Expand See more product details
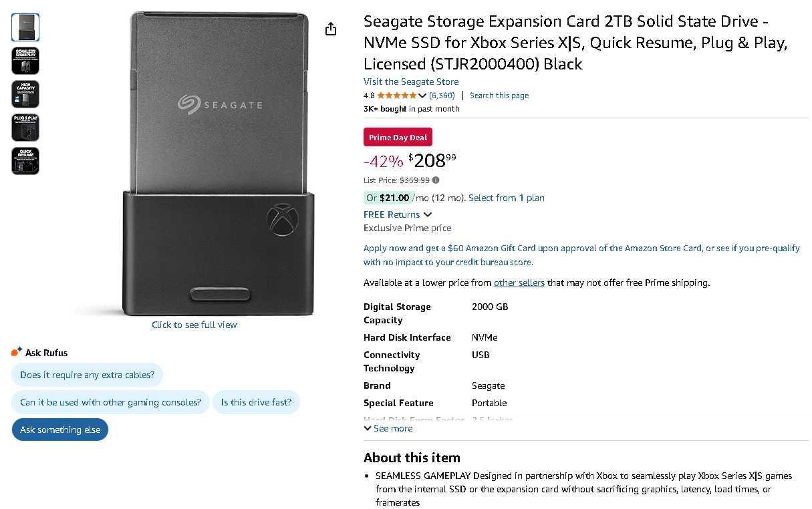The height and width of the screenshot is (509, 812). click(x=388, y=428)
